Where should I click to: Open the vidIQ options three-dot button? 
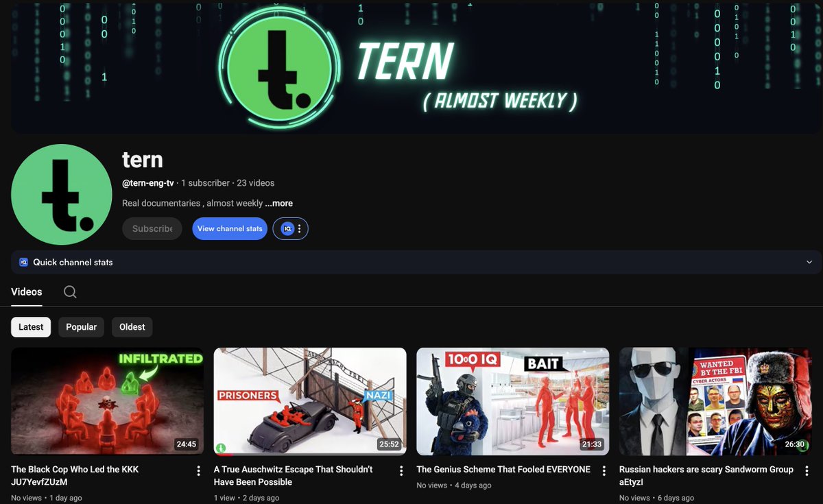(x=300, y=229)
